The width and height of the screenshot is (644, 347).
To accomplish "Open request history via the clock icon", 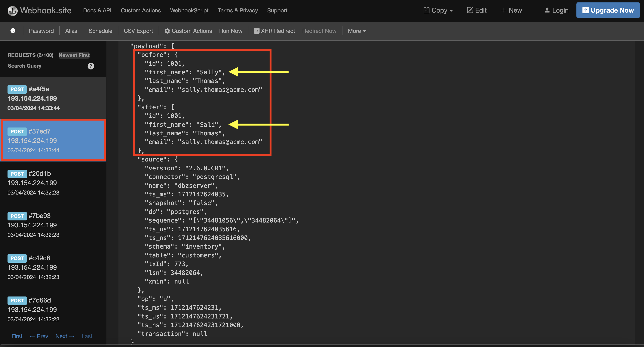I will point(13,30).
